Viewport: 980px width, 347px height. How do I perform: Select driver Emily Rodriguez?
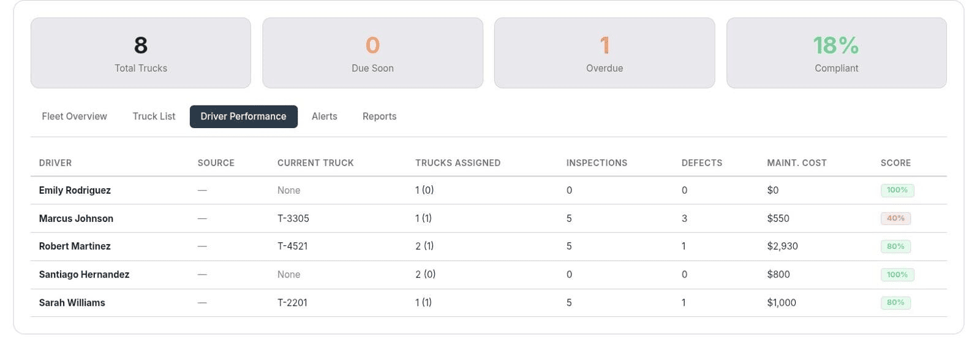click(75, 190)
